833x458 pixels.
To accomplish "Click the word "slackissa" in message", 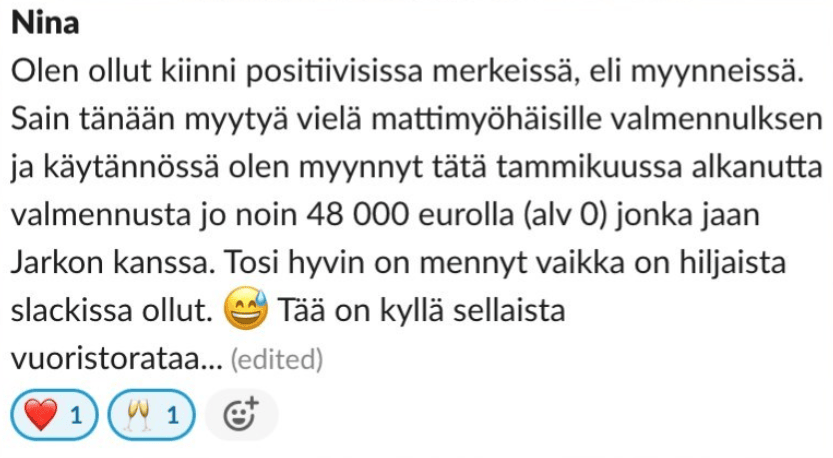I will pos(73,312).
